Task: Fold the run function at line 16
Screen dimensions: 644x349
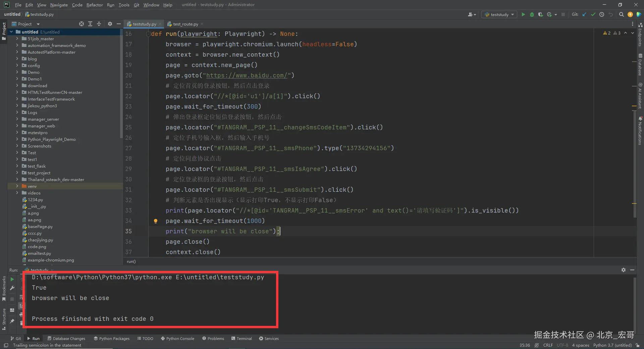Action: coord(148,34)
